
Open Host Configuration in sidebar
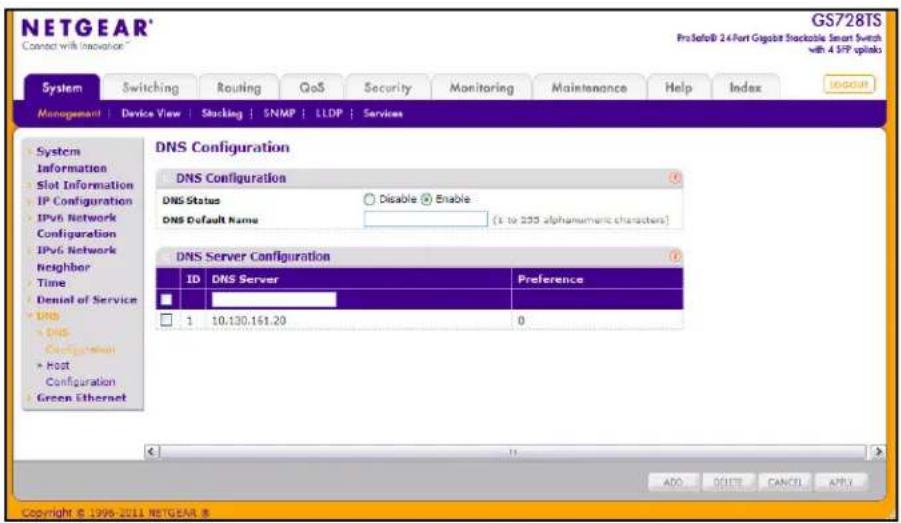(80, 374)
